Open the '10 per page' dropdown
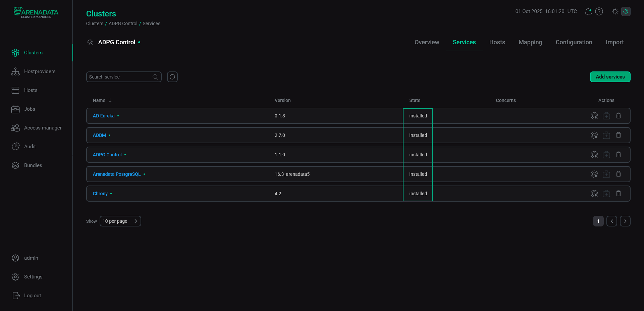644x311 pixels. coord(120,221)
